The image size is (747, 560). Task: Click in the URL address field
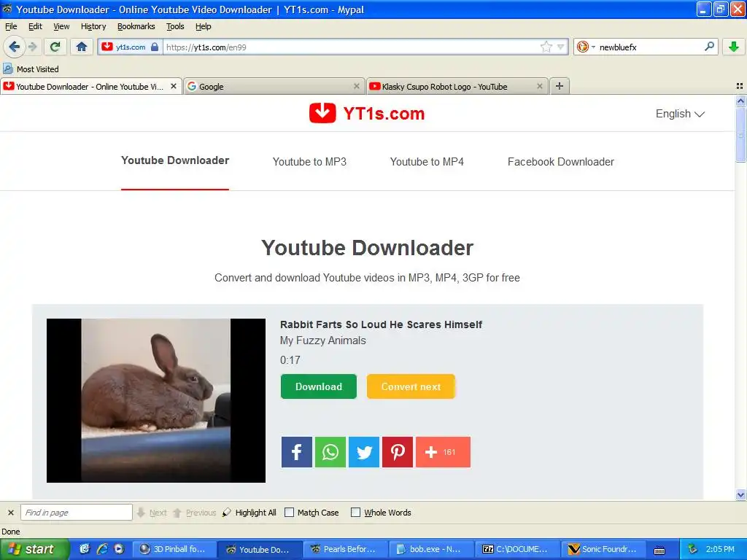pyautogui.click(x=352, y=47)
